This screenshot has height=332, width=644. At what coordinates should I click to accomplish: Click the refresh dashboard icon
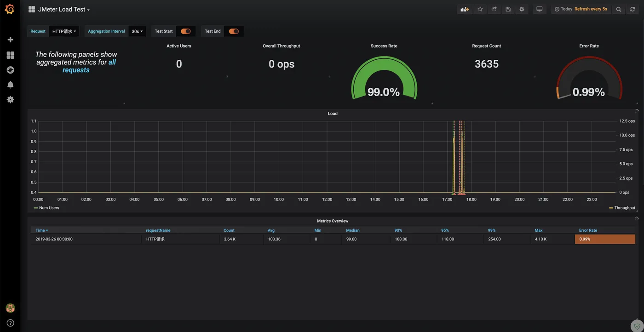tap(632, 9)
